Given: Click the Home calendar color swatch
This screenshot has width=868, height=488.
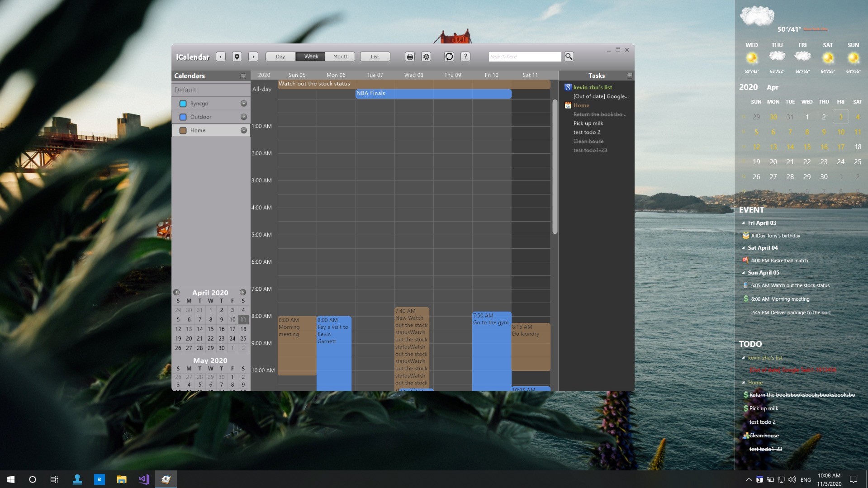Looking at the screenshot, I should pyautogui.click(x=183, y=130).
